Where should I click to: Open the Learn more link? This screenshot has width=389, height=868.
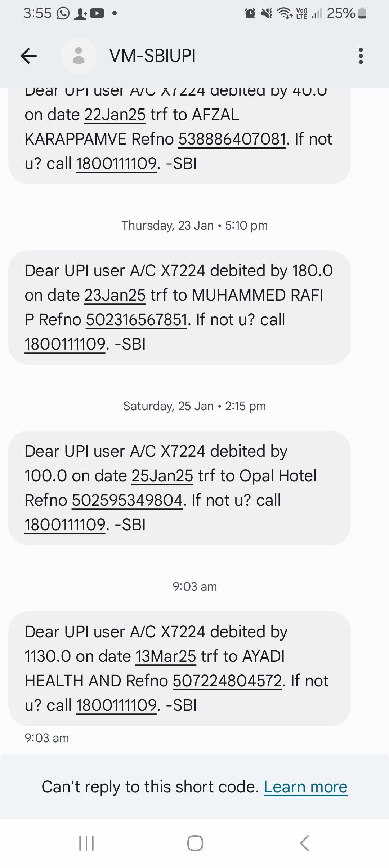305,787
